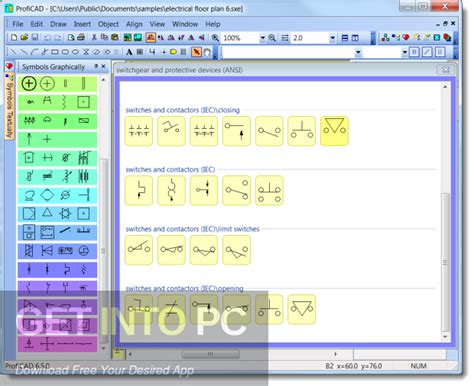
Task: Click the magnifier icon left of 100%
Action: point(215,38)
